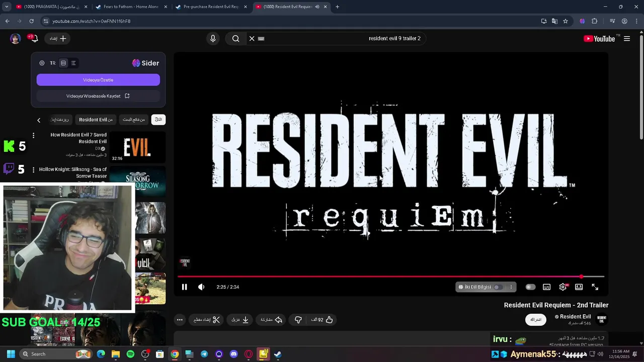Open the 'How Resident Evil 7 Saved Resident Evil' video

point(78,138)
